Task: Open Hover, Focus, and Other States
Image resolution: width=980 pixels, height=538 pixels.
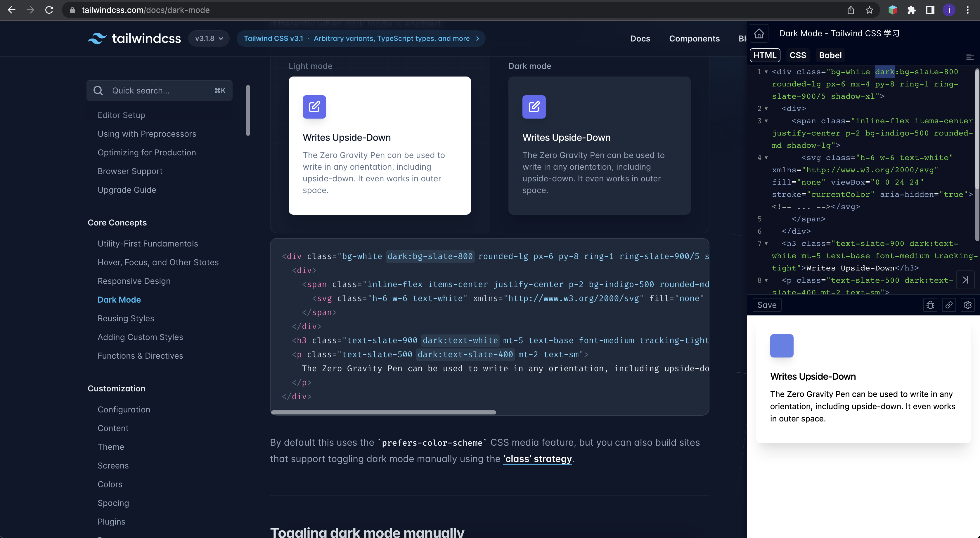Action: coord(158,262)
